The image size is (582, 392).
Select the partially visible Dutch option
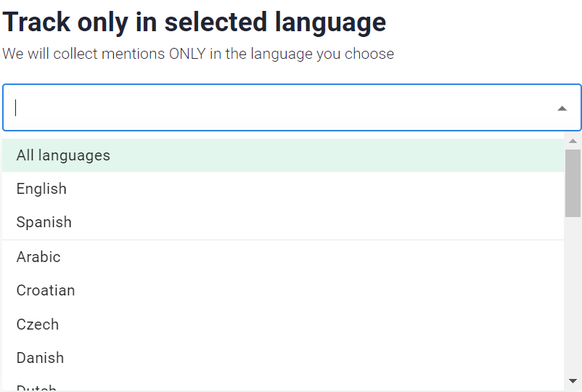(37, 388)
